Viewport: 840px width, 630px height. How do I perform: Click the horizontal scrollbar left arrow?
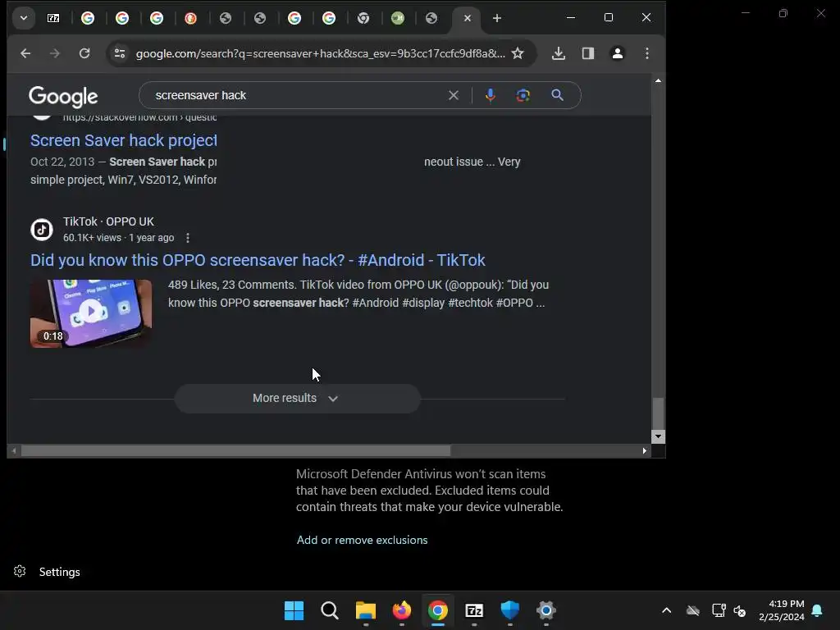(14, 451)
